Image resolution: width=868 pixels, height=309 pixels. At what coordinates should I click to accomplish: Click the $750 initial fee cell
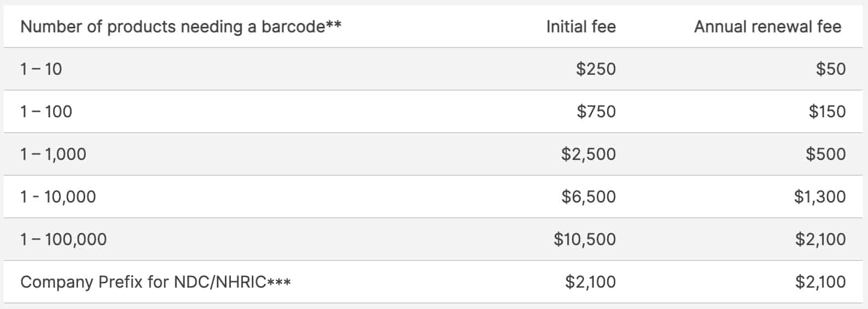(596, 111)
